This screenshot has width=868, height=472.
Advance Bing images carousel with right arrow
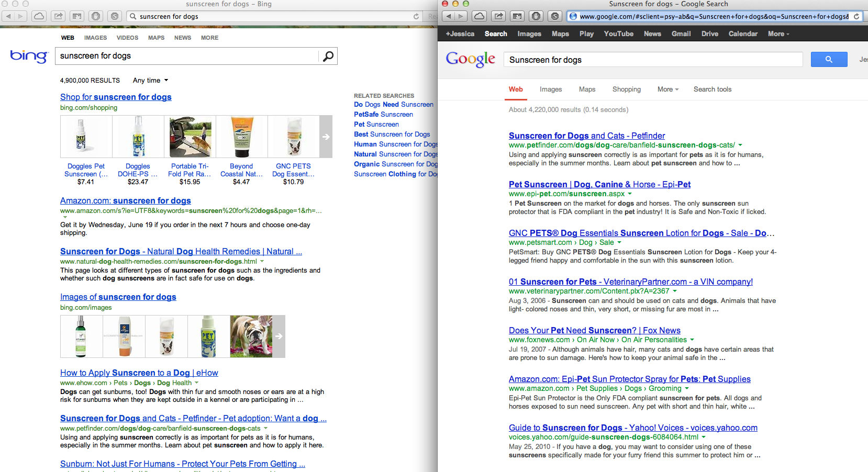279,336
